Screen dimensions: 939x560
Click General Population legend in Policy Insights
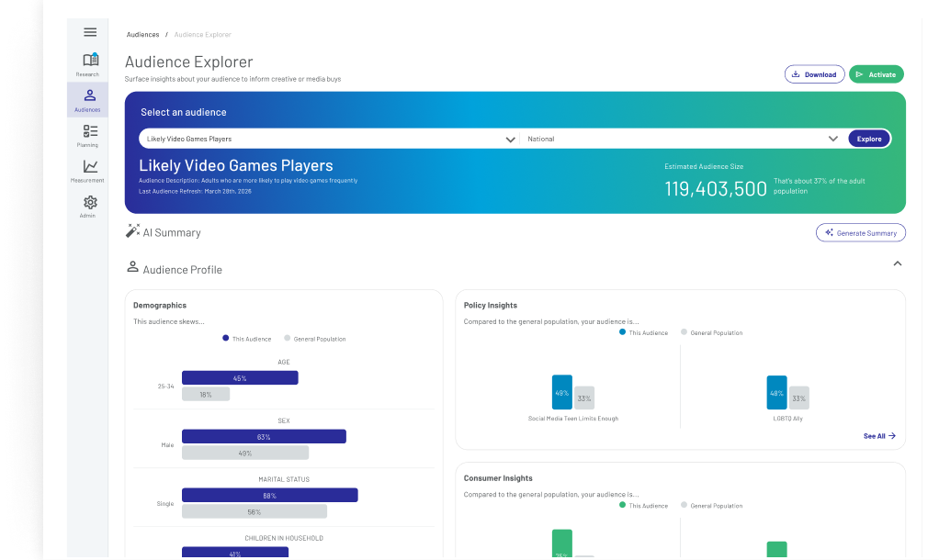(x=711, y=332)
